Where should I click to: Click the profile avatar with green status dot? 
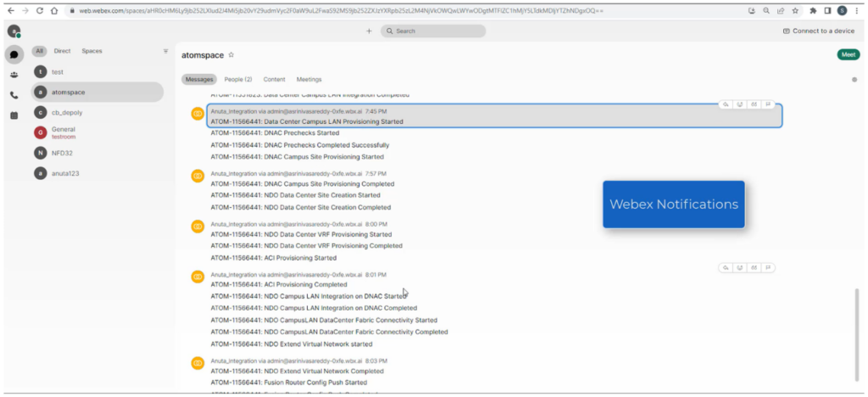point(14,31)
